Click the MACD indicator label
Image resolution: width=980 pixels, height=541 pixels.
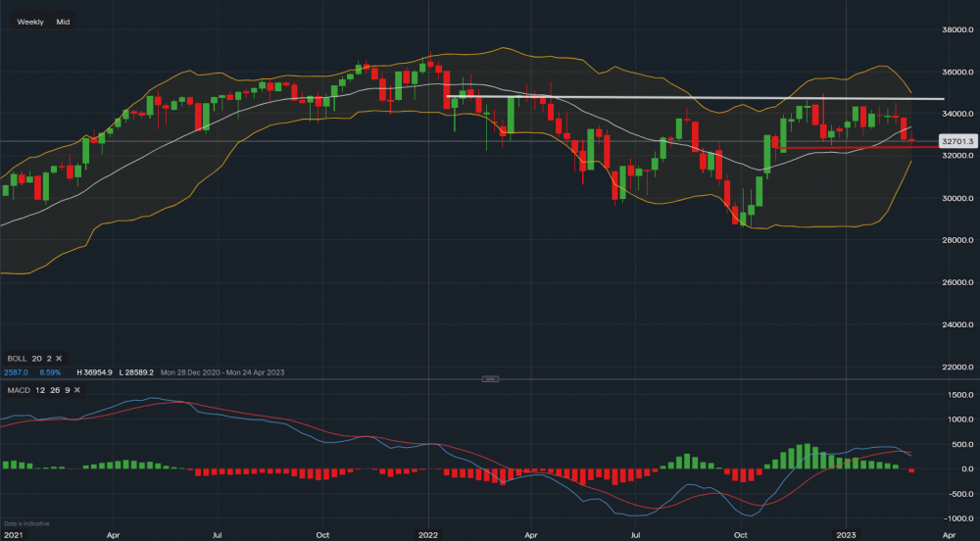pos(17,390)
